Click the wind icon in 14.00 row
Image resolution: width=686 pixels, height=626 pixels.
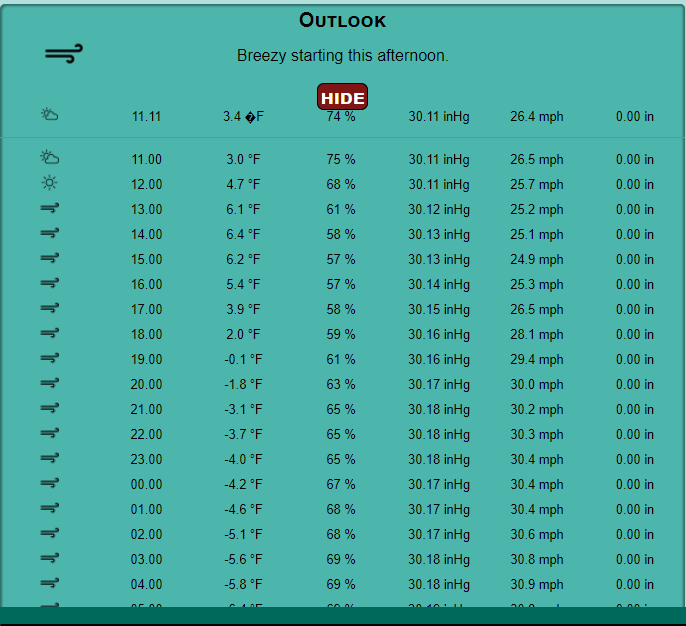tap(49, 233)
